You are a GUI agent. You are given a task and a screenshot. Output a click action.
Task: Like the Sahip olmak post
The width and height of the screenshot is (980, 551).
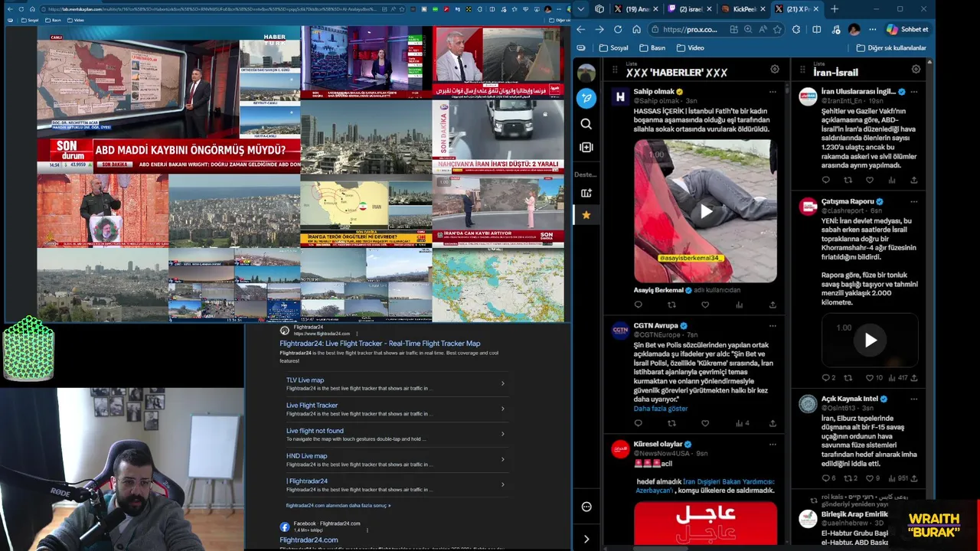705,305
